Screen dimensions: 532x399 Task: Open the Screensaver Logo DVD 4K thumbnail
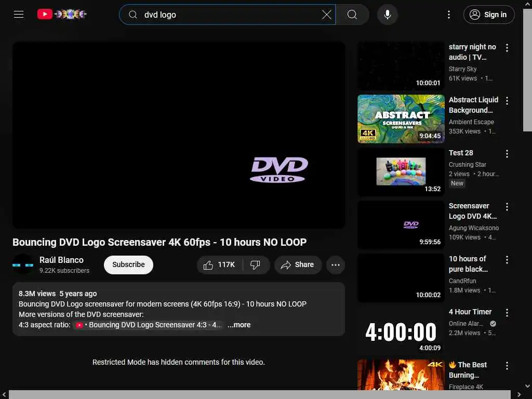point(401,224)
